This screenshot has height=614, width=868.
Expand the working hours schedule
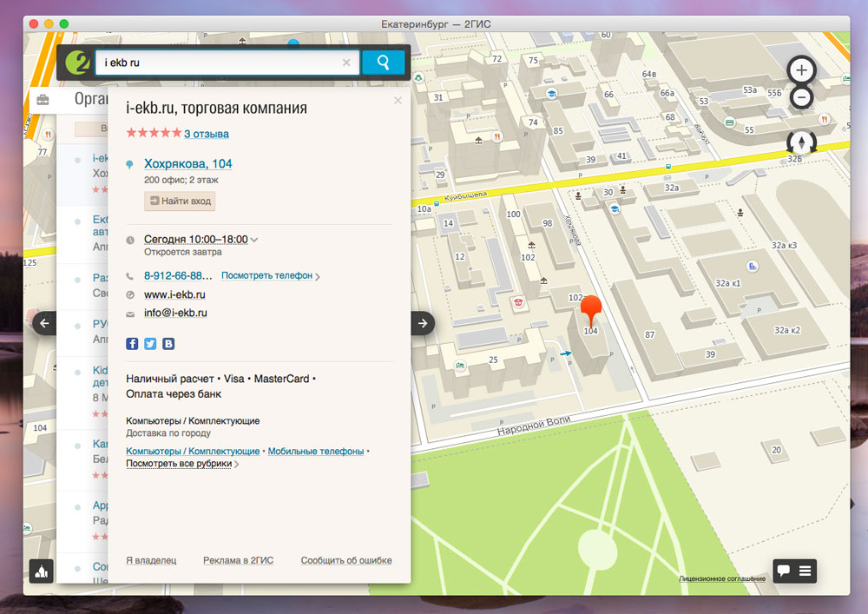tap(200, 240)
